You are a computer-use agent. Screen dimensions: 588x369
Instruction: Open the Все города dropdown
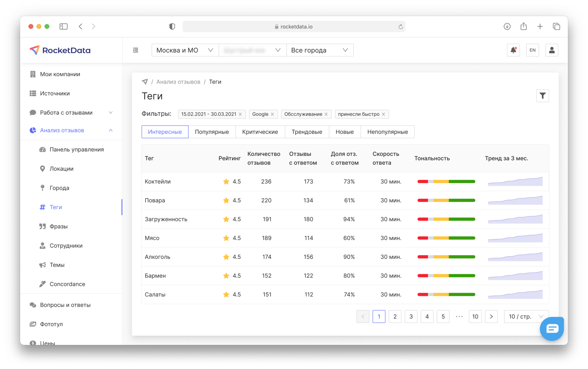click(320, 50)
